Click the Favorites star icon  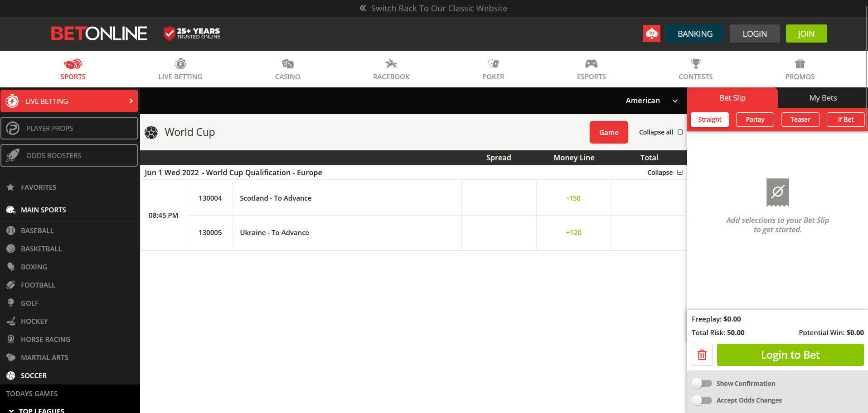click(x=10, y=187)
